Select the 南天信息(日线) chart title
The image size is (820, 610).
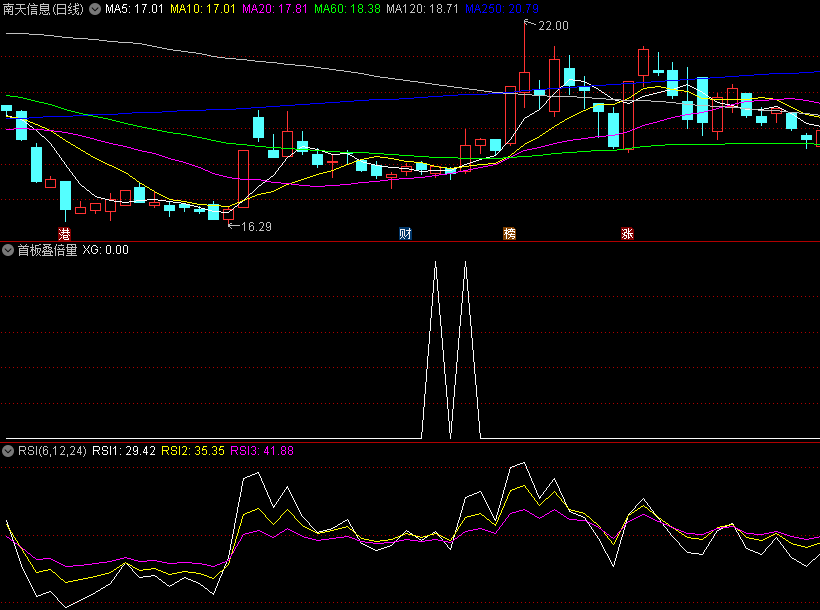43,9
